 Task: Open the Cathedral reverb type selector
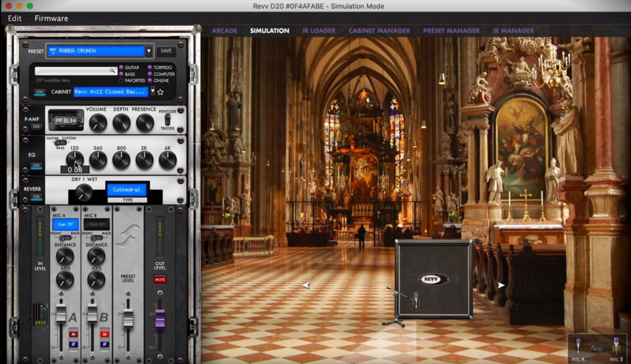pyautogui.click(x=126, y=190)
